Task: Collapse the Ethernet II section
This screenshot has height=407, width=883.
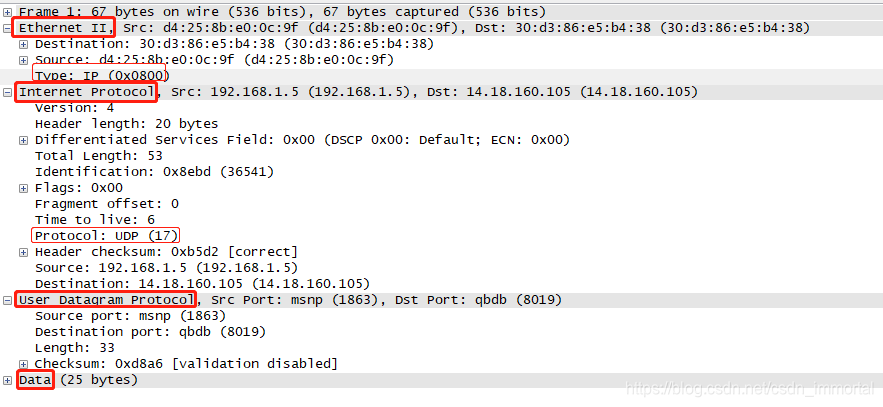Action: (x=7, y=28)
